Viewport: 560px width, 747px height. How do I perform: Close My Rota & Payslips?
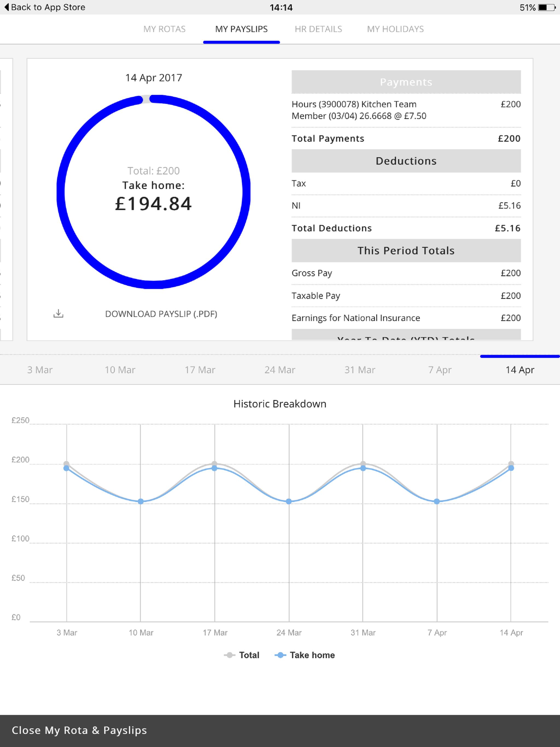(x=79, y=730)
